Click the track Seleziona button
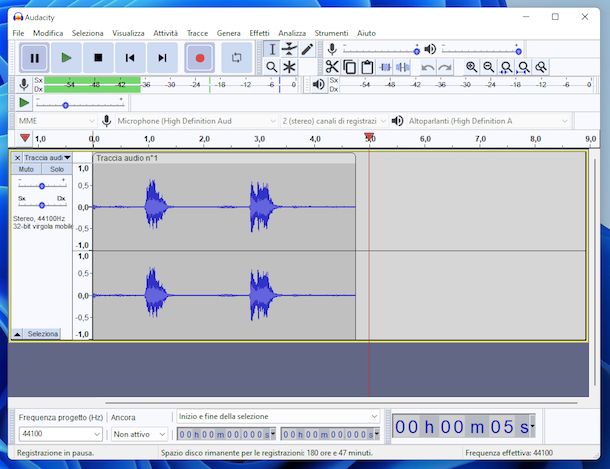 [x=43, y=334]
